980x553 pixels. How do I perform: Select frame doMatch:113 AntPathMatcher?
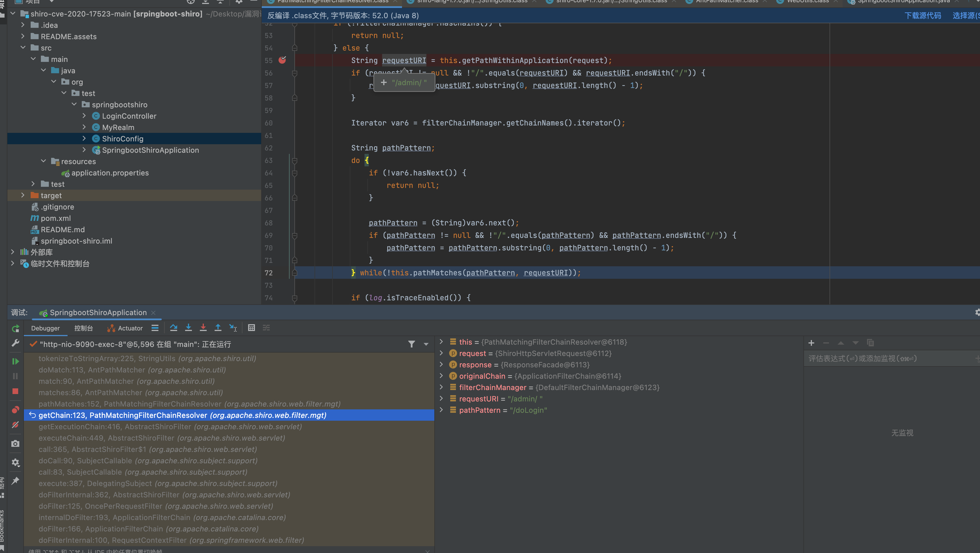tap(229, 370)
